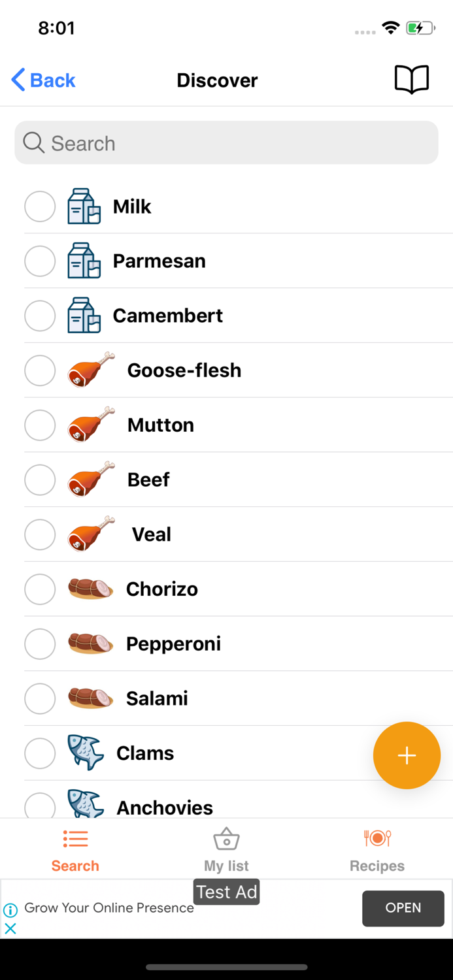Select the circle next to Milk
This screenshot has width=453, height=980.
click(40, 206)
